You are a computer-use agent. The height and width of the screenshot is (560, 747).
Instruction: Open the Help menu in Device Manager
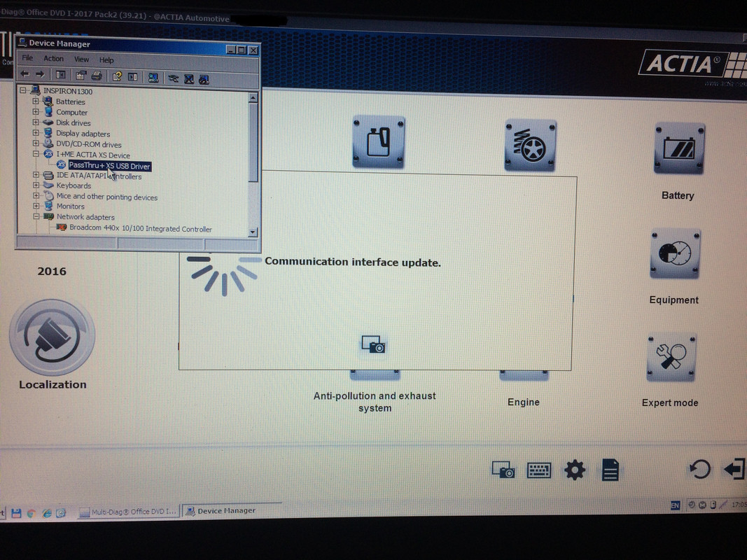tap(106, 60)
